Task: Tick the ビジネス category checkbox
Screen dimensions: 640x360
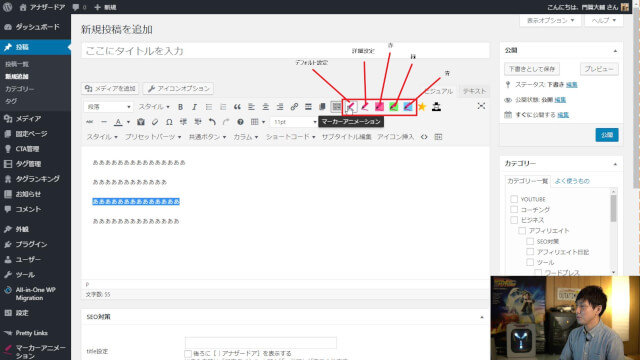Action: 514,220
